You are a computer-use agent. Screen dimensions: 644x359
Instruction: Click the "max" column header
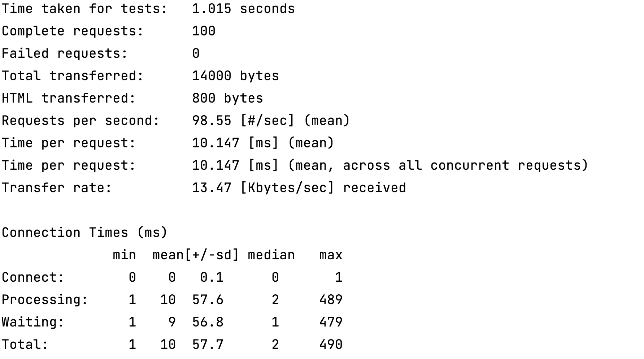(x=331, y=255)
